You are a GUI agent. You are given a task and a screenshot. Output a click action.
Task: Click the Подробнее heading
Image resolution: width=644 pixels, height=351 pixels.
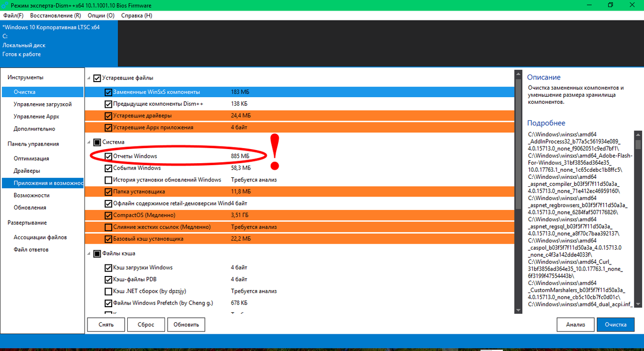546,123
